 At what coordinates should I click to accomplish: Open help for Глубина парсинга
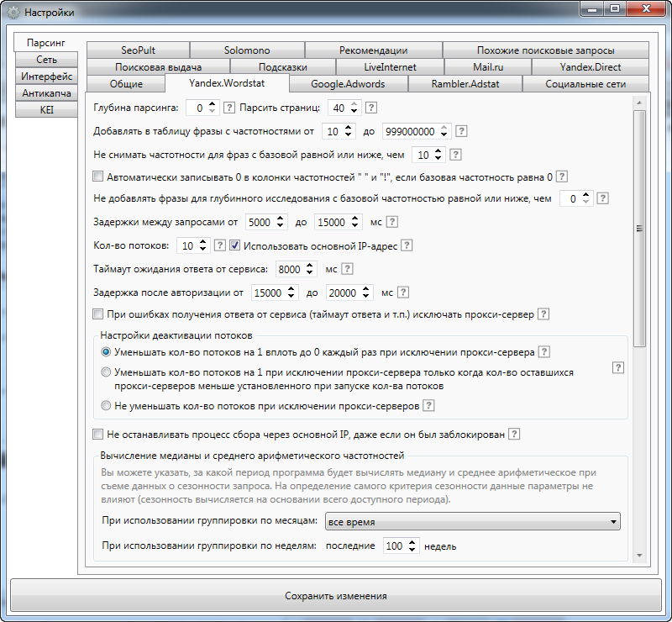click(229, 108)
